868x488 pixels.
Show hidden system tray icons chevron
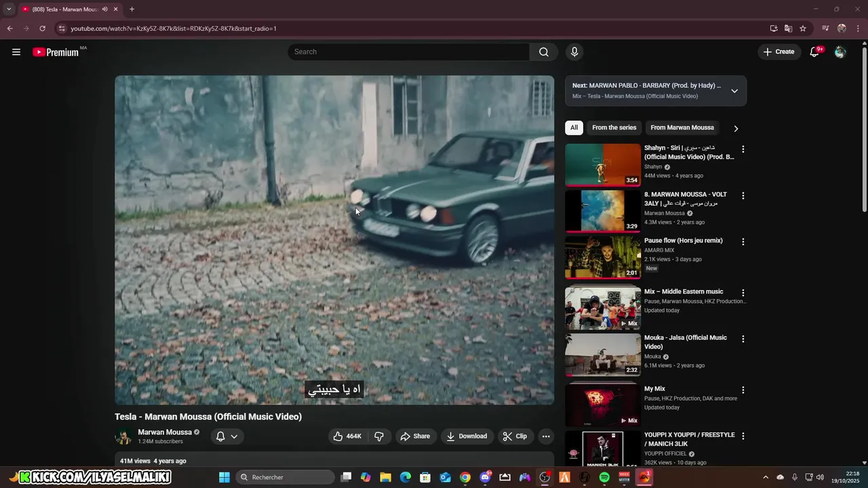(766, 477)
